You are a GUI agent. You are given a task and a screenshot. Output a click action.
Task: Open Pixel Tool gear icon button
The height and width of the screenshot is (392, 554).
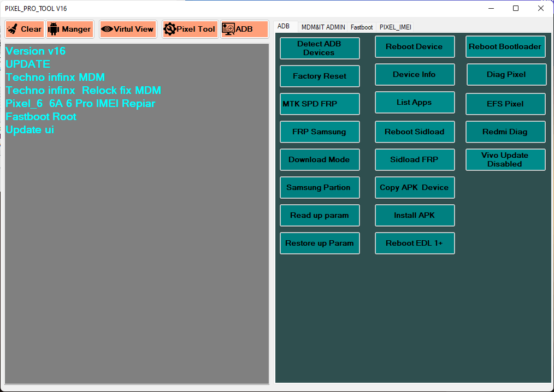pyautogui.click(x=190, y=29)
